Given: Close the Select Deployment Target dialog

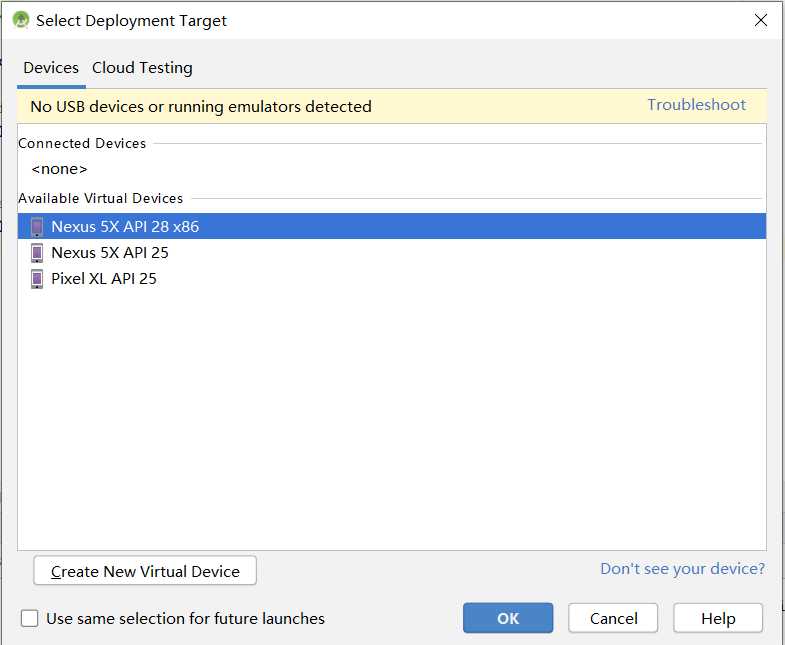Looking at the screenshot, I should 760,21.
